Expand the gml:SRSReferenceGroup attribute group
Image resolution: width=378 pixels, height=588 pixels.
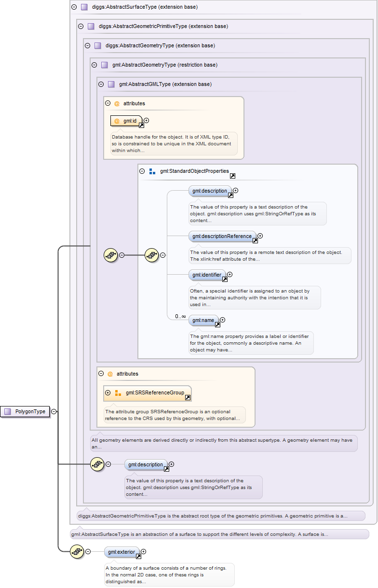point(108,392)
